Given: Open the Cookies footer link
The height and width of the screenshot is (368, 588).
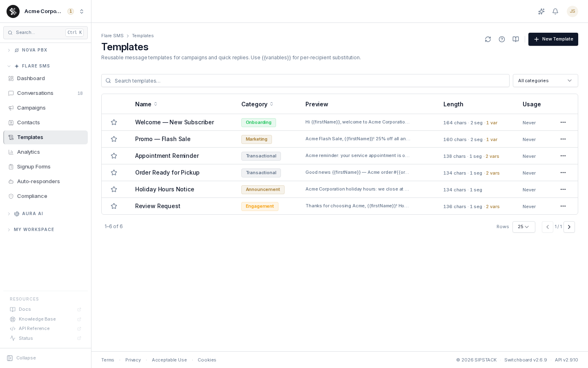Looking at the screenshot, I should coord(207,360).
